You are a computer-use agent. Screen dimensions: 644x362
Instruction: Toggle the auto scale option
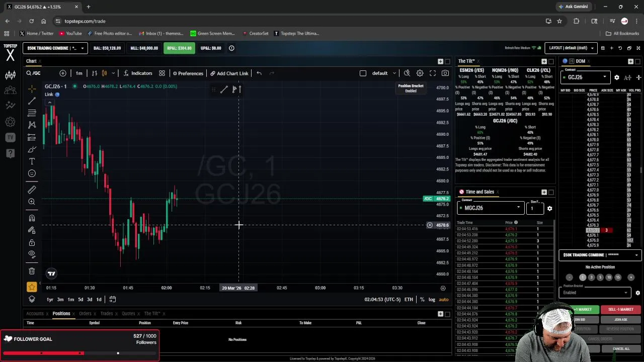click(443, 300)
